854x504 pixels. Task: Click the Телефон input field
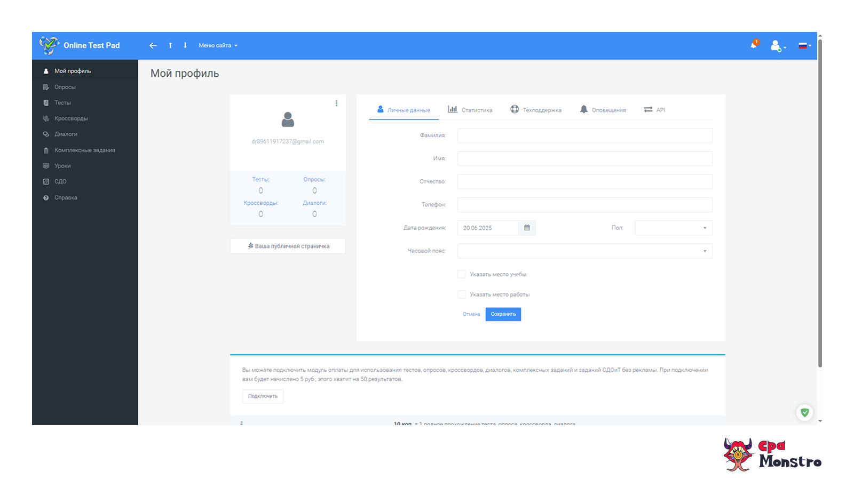tap(585, 205)
